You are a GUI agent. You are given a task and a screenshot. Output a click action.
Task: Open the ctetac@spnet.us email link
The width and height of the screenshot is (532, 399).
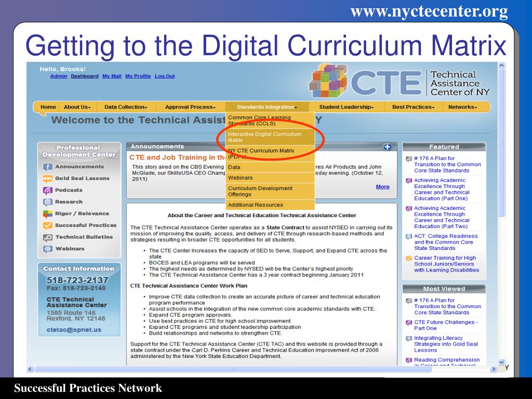point(74,330)
